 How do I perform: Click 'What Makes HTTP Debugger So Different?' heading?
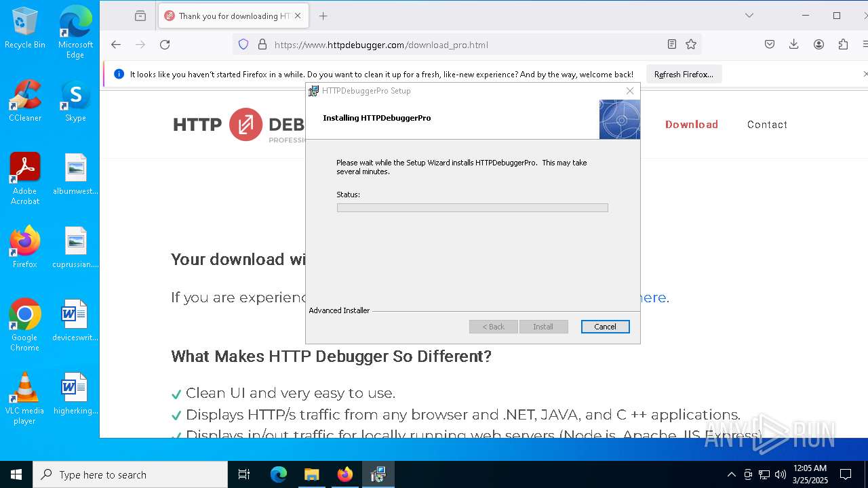pos(331,357)
